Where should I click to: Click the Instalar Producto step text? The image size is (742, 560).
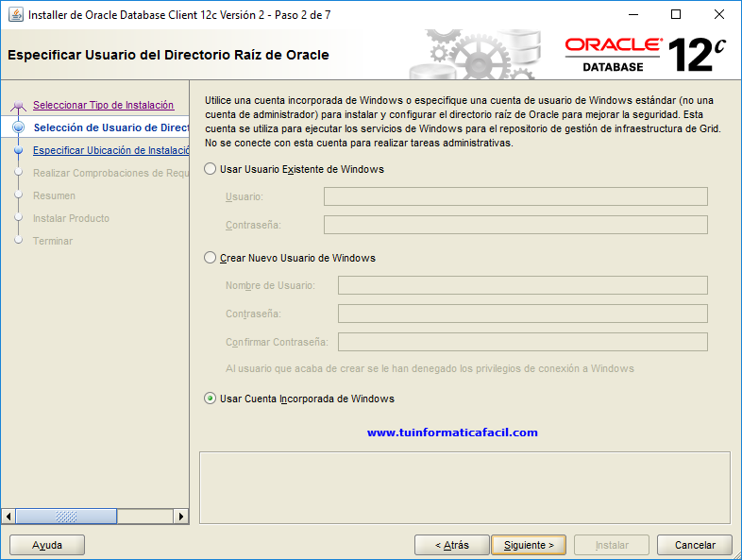(x=71, y=218)
